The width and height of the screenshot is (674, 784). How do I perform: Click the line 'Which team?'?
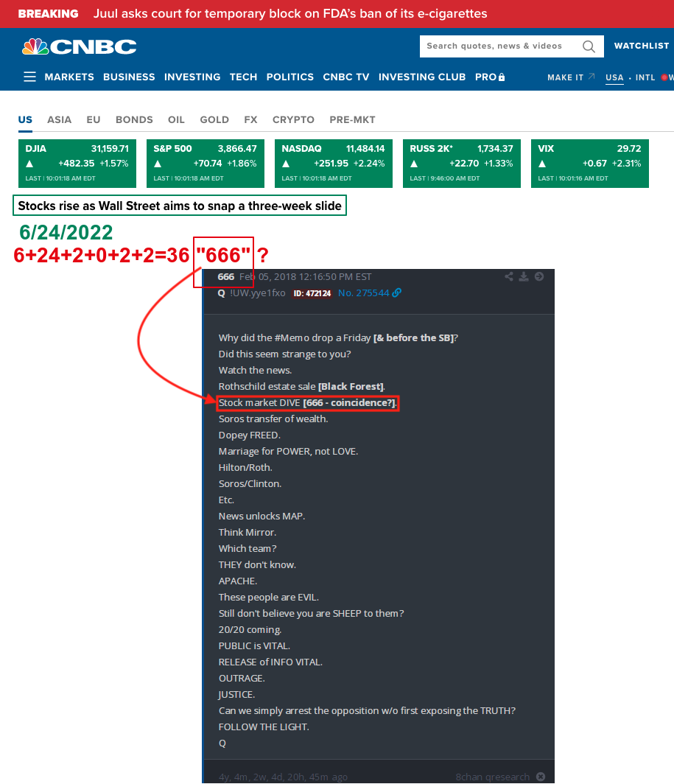click(x=248, y=548)
